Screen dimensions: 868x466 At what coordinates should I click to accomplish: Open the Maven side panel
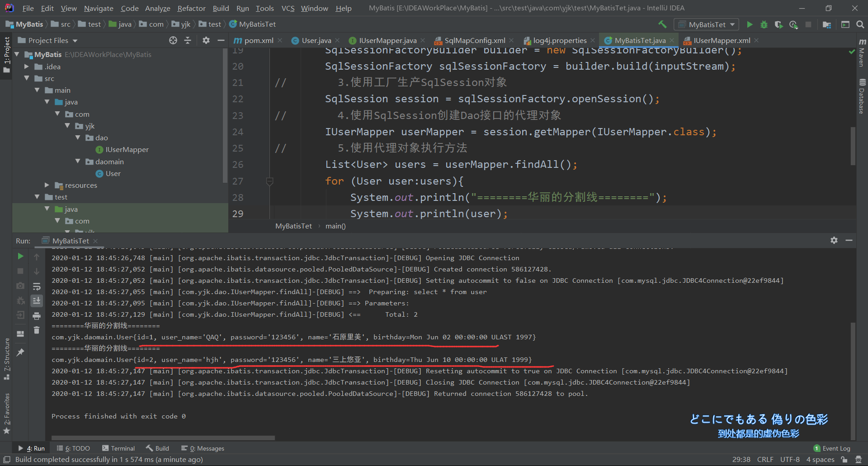click(x=862, y=52)
